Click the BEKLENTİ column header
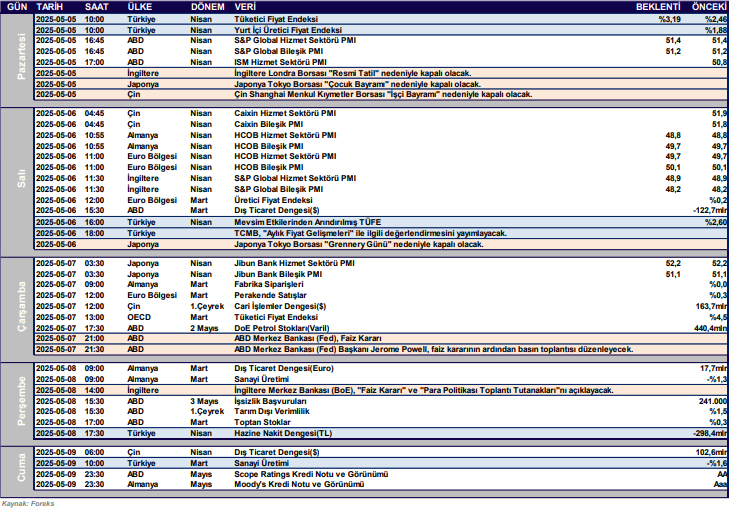 click(x=658, y=7)
